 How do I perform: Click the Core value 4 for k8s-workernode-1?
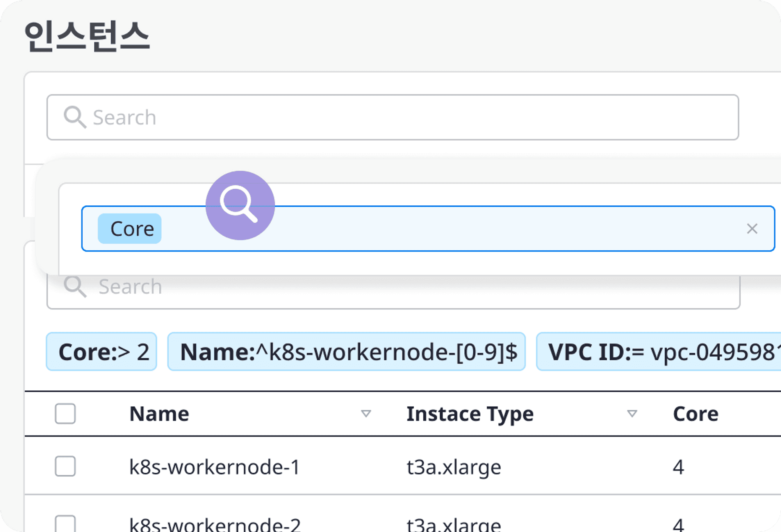(678, 467)
